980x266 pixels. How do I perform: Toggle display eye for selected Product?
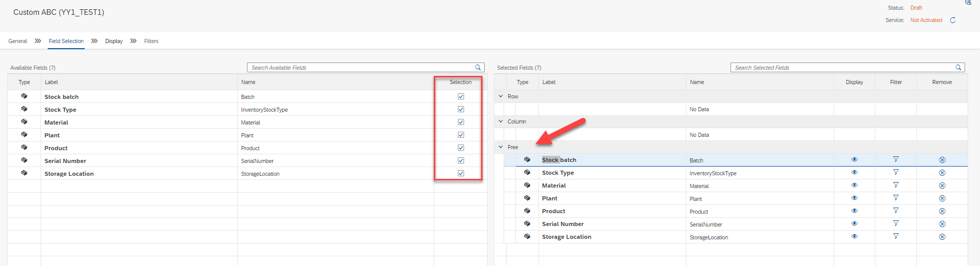(855, 211)
